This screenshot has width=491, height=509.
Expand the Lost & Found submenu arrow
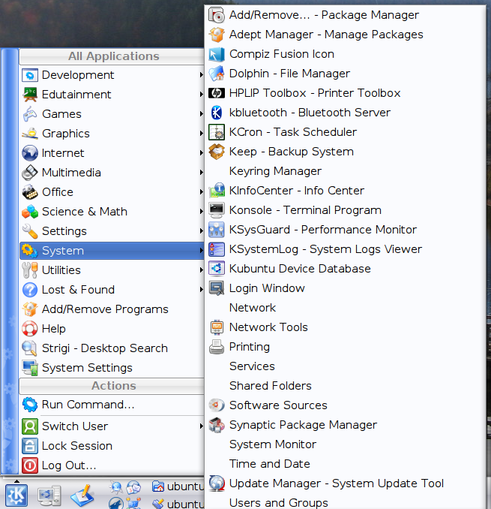point(201,290)
